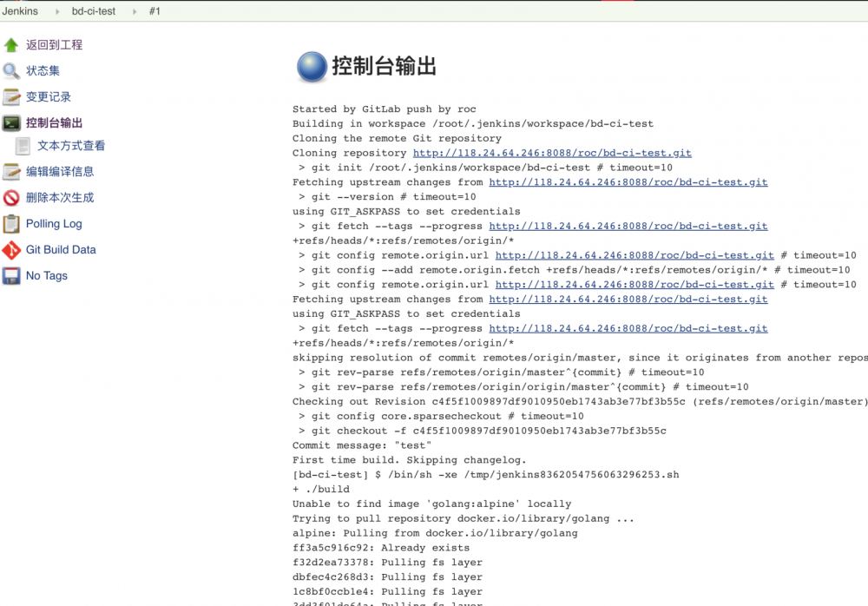
Task: Select bd-ci-test in the breadcrumb bar
Action: coord(93,11)
